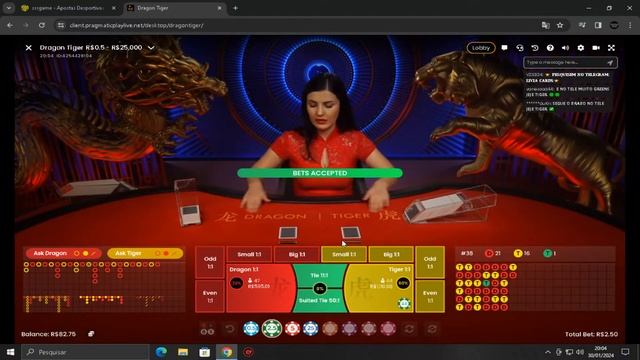Open Microsoft Store from the taskbar
Viewport: 640px width, 360px height.
[204, 352]
